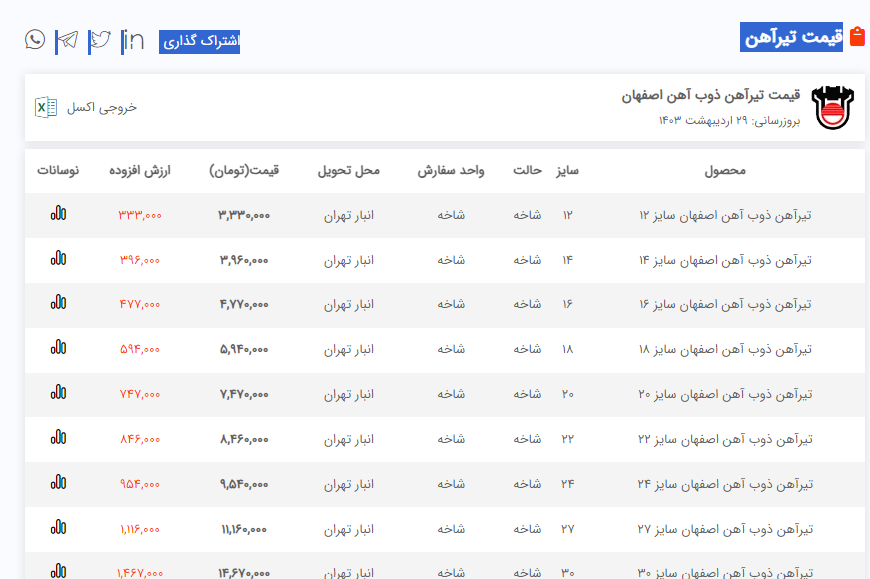
Task: Click the قیمت(تومان) column header
Action: point(244,170)
